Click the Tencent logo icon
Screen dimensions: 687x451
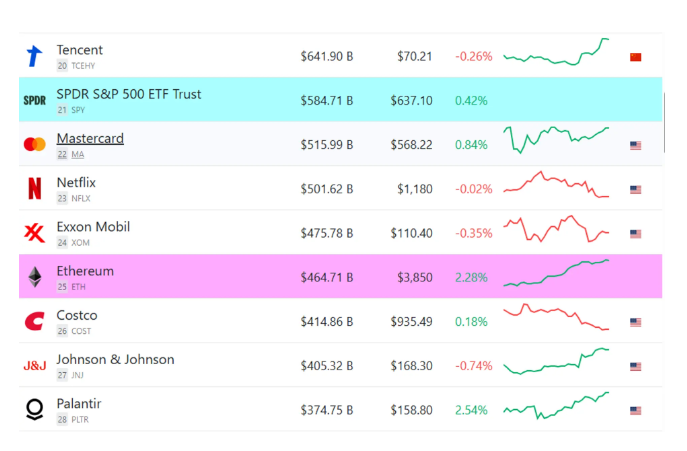pyautogui.click(x=35, y=57)
